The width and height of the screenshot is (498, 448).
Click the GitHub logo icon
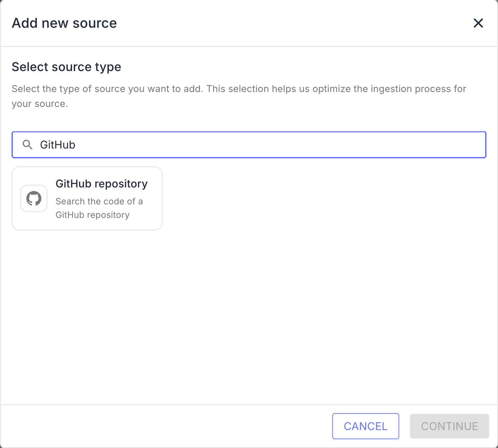point(34,198)
